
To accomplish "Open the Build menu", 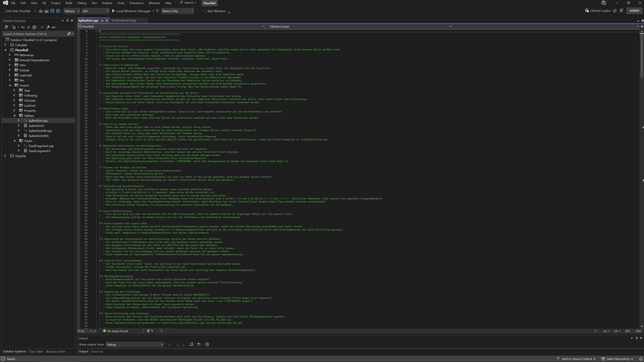I will tap(69, 3).
